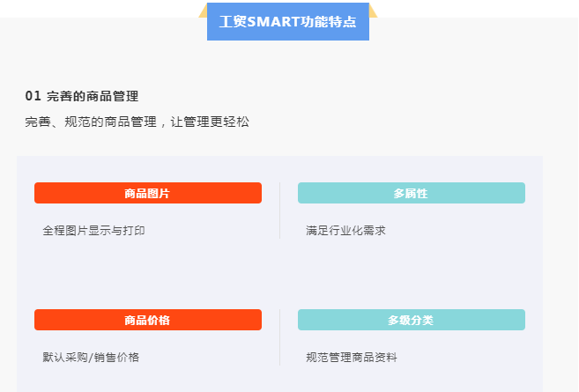Click the 01 完善的商品管理 heading

82,96
